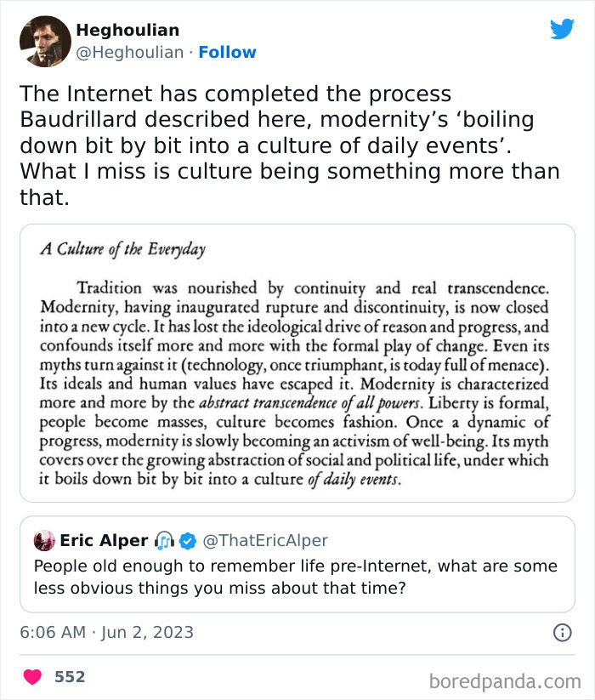Visit the @ThatEricAlper handle
595x700 pixels.
coord(265,541)
